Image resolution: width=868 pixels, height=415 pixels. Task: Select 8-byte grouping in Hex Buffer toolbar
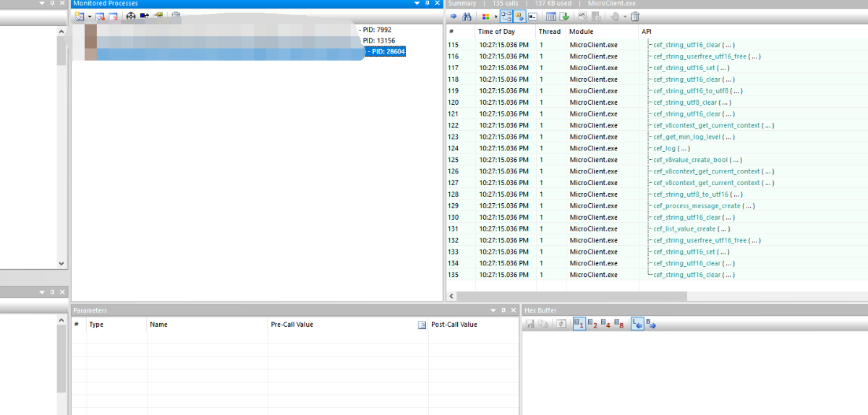[x=619, y=324]
